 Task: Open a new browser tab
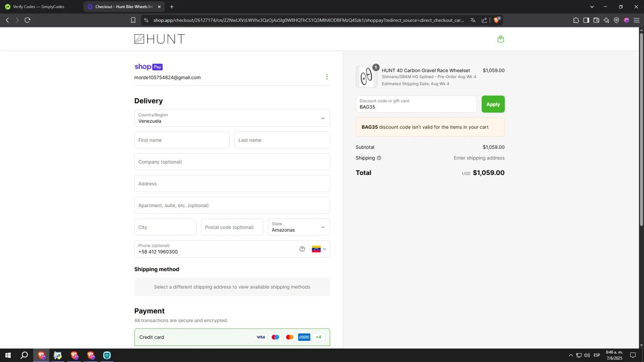coord(172,7)
